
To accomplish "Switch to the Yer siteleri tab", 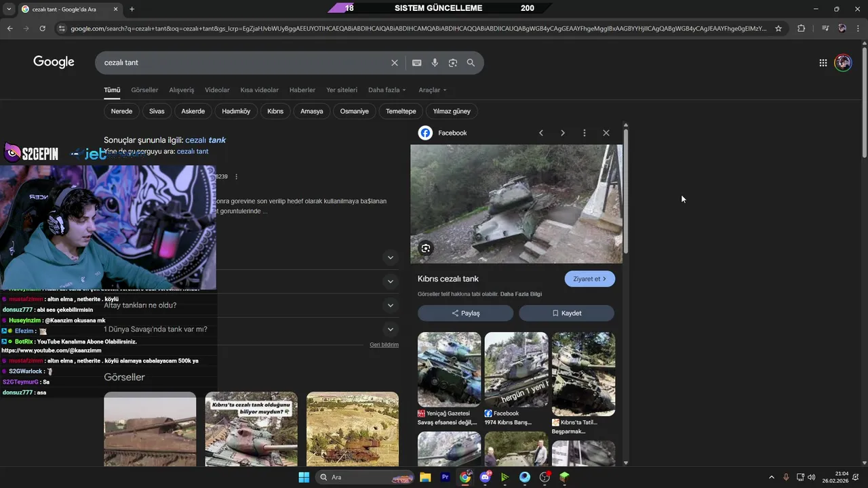I will tap(342, 89).
